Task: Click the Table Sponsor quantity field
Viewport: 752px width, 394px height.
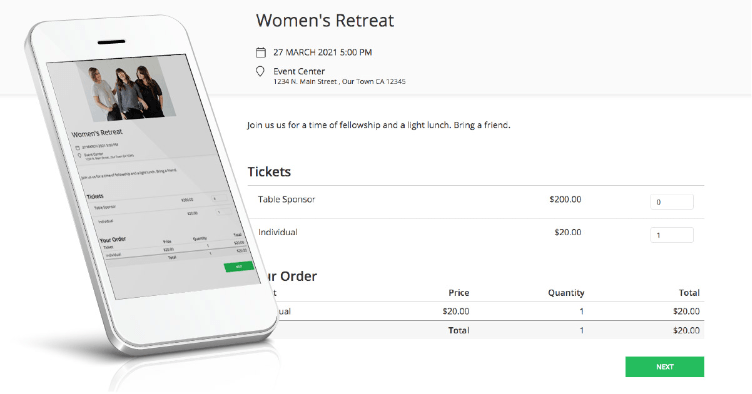Action: point(671,202)
